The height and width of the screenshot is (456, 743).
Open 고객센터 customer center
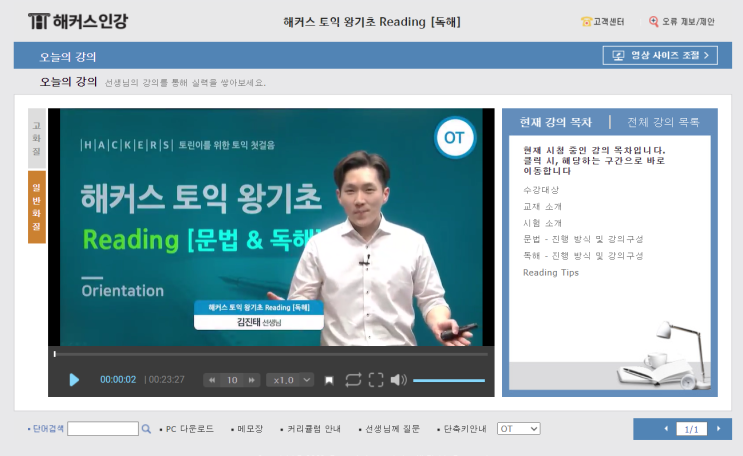(x=608, y=22)
